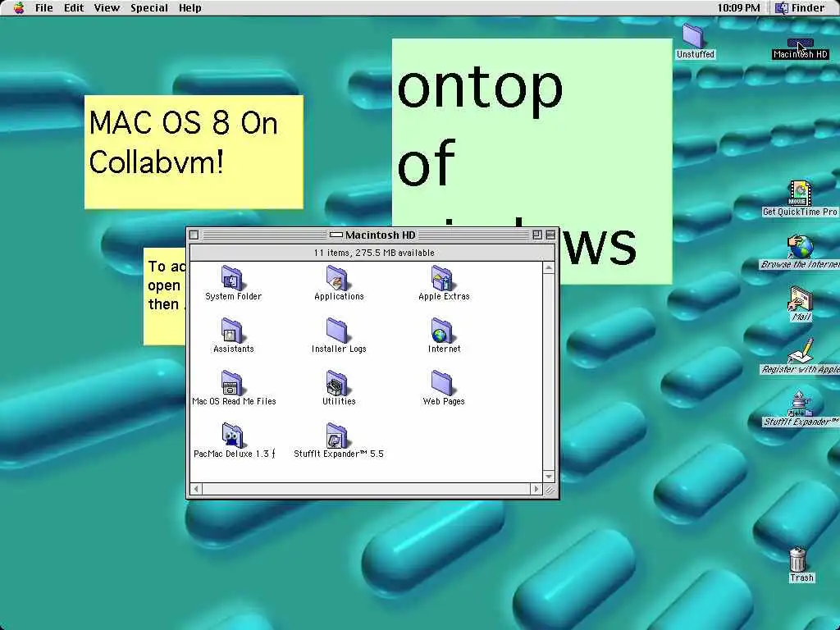This screenshot has width=840, height=630.
Task: Click the small yellow 'To ac open then' note
Action: (x=165, y=296)
